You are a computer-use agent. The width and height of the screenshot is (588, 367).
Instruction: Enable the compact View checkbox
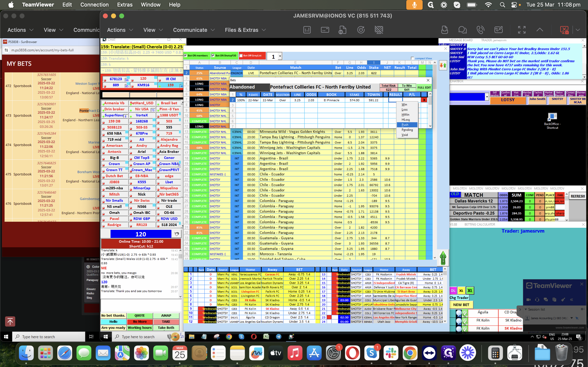coord(412,58)
